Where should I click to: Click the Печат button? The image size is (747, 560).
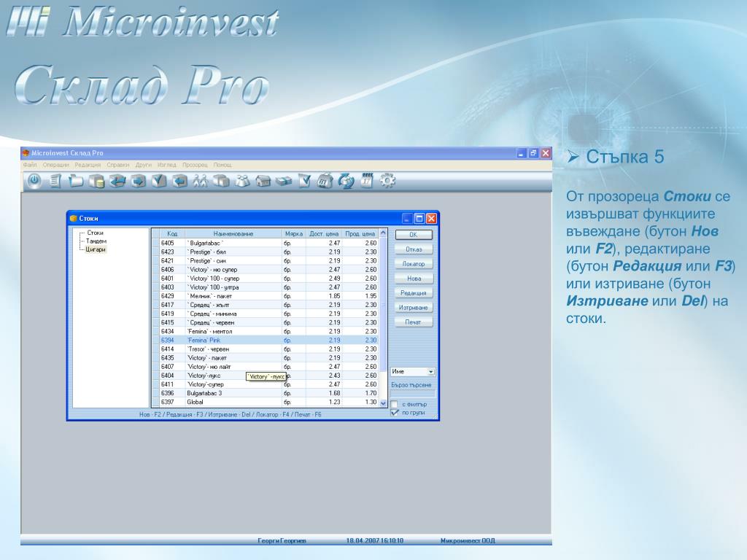click(x=414, y=322)
